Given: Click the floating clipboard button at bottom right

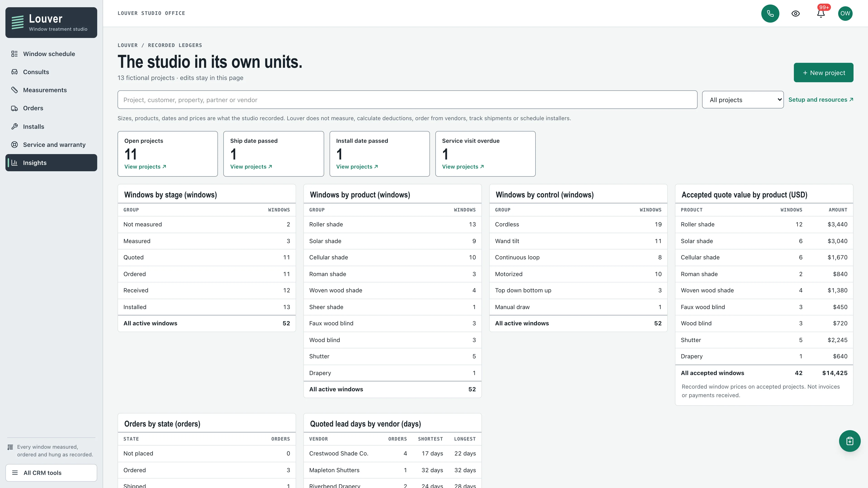Looking at the screenshot, I should point(849,441).
